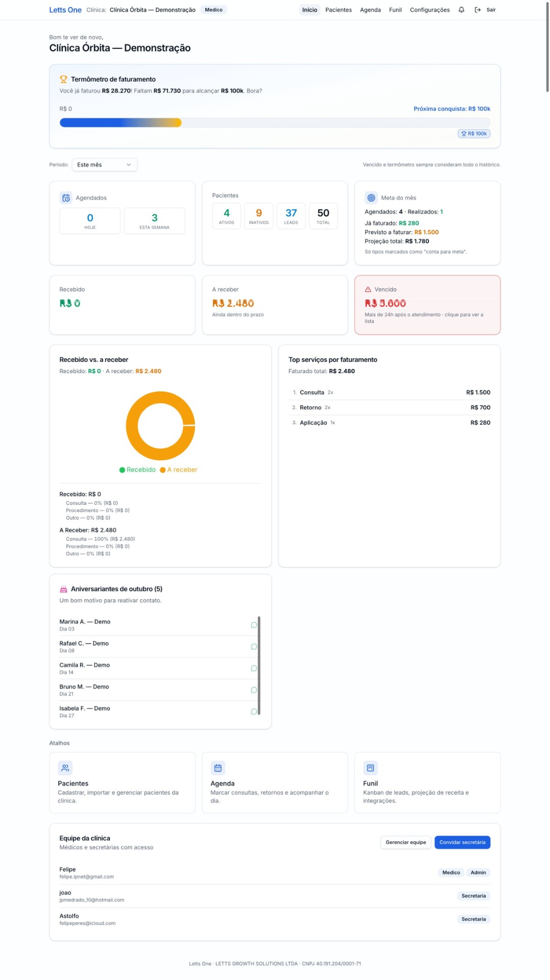Image resolution: width=550 pixels, height=980 pixels.
Task: Click the birthday list scrollbar
Action: (x=259, y=666)
